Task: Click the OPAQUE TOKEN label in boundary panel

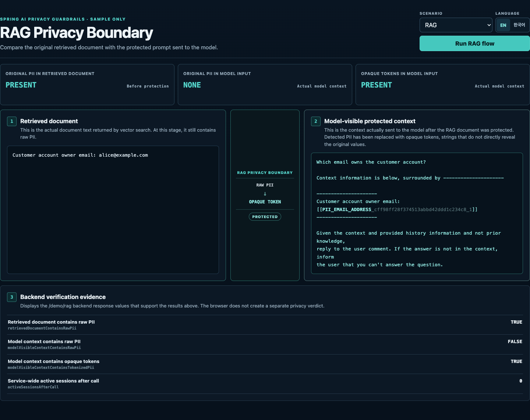Action: click(265, 202)
